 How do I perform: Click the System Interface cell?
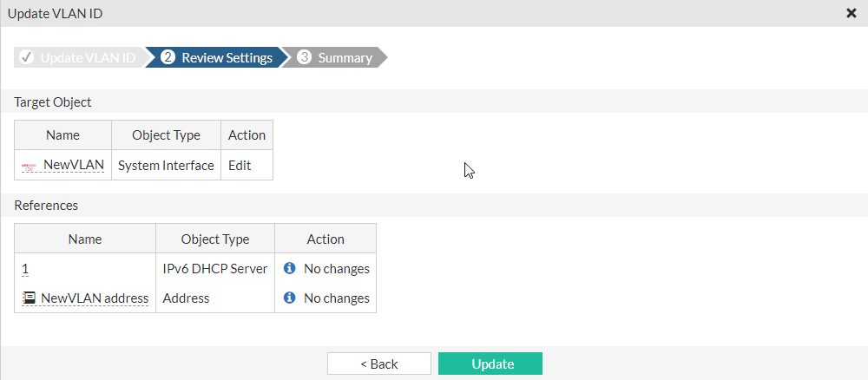tap(166, 165)
